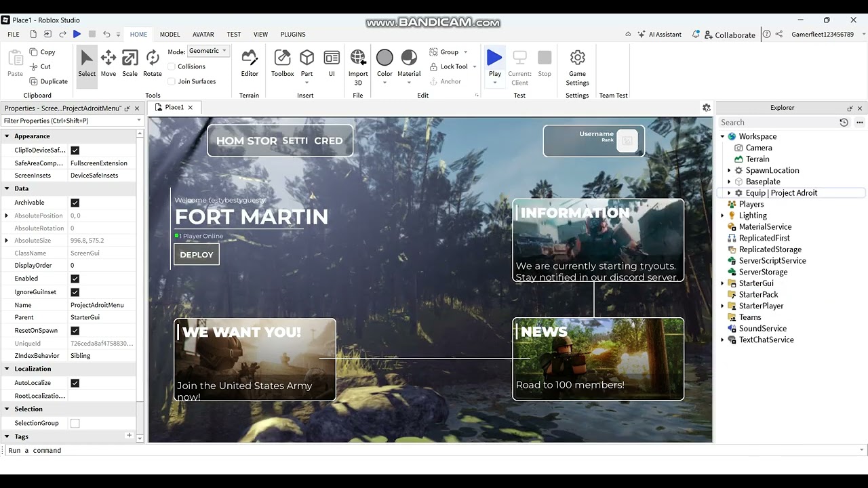The width and height of the screenshot is (868, 488).
Task: Open notifications bell
Action: point(696,35)
